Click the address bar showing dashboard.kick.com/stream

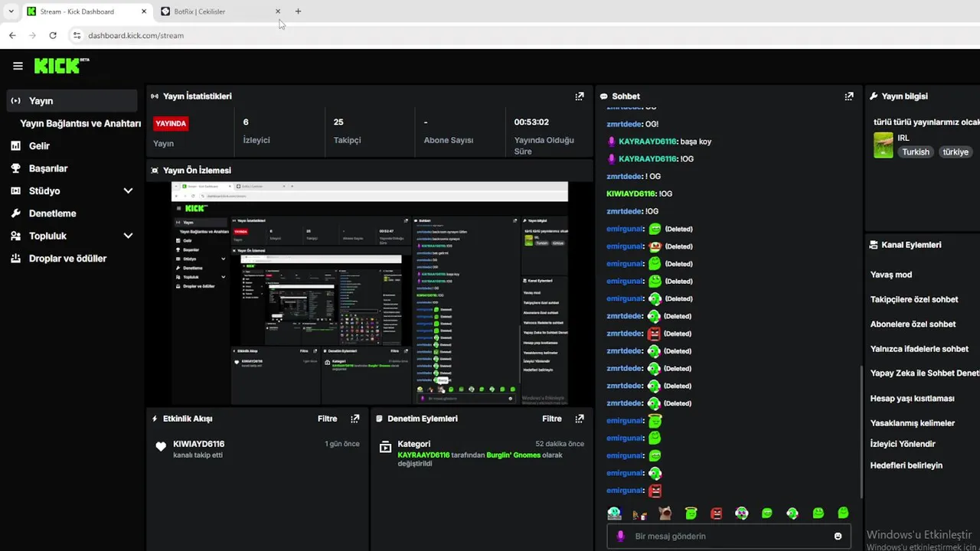coord(136,35)
